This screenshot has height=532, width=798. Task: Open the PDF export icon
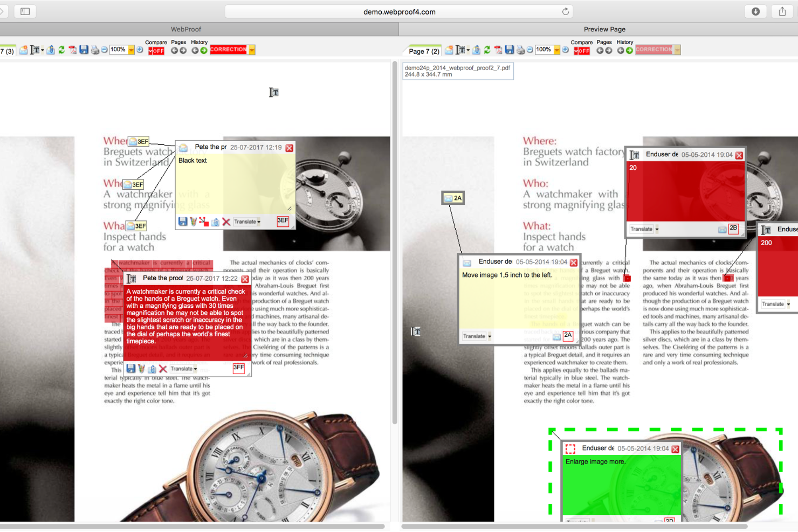73,50
